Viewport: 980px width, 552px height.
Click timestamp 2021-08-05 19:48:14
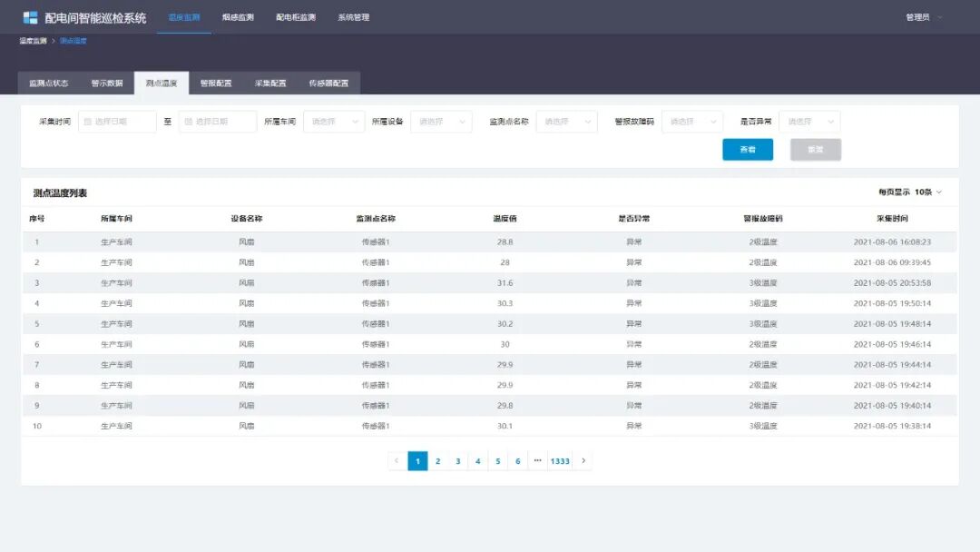(892, 324)
